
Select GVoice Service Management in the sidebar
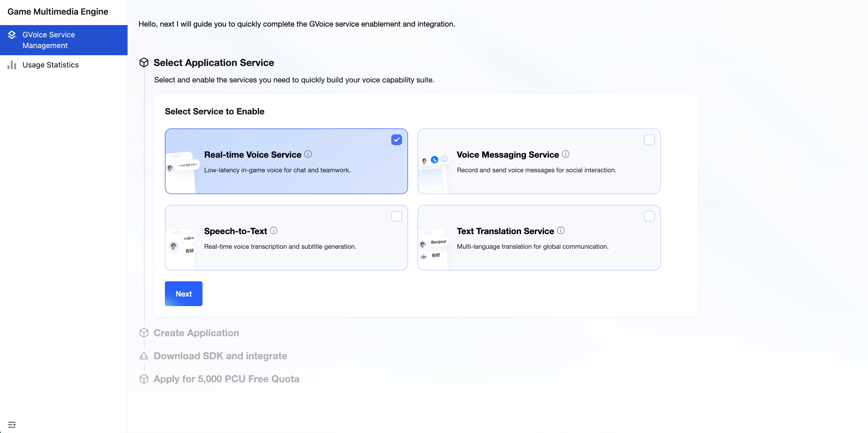pos(48,40)
